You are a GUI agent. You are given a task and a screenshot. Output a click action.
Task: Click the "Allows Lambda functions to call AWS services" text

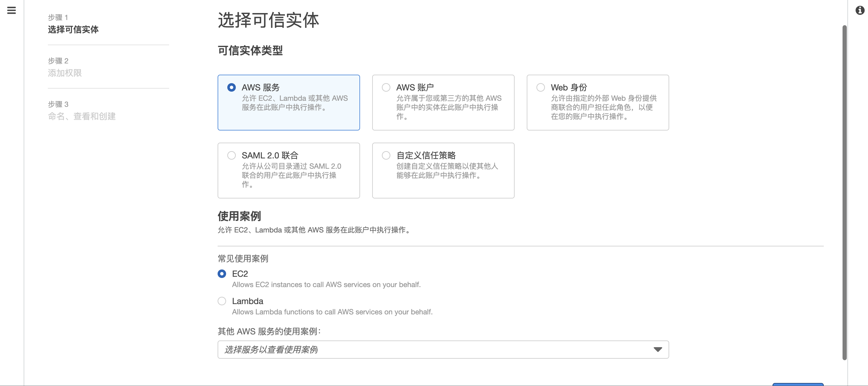tap(332, 312)
